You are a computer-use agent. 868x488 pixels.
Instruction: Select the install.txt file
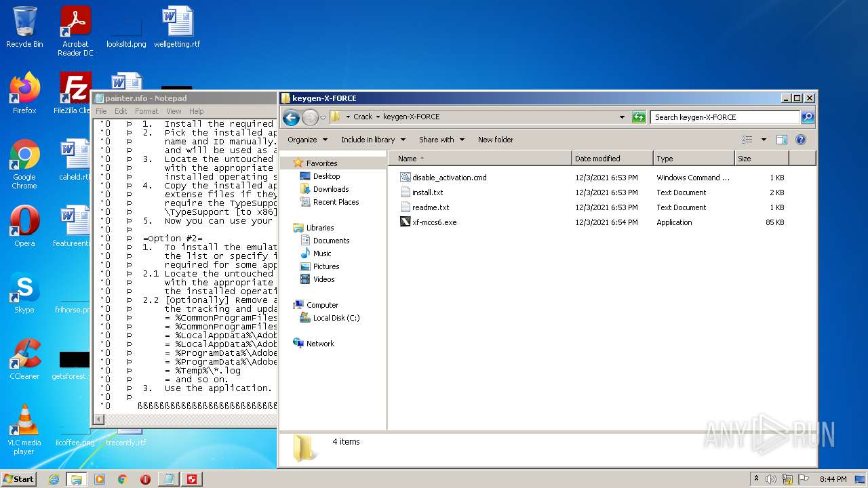[422, 192]
